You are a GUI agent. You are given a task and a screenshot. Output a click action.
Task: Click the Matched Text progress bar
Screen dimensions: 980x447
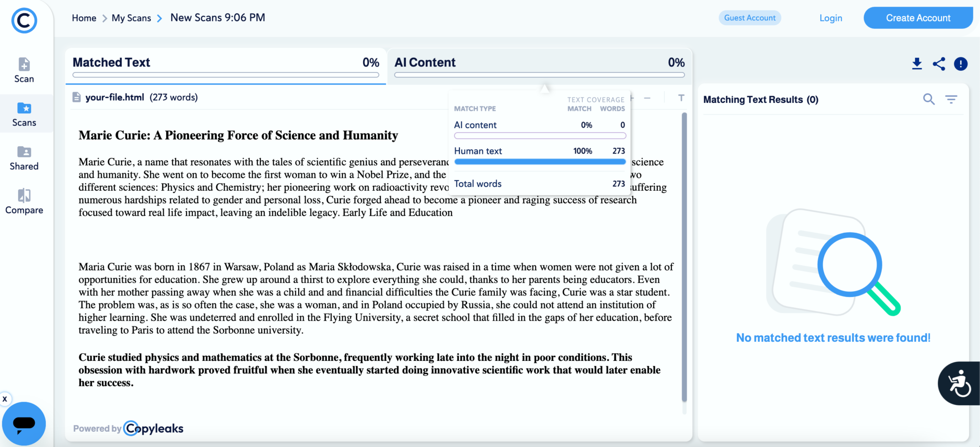point(226,75)
